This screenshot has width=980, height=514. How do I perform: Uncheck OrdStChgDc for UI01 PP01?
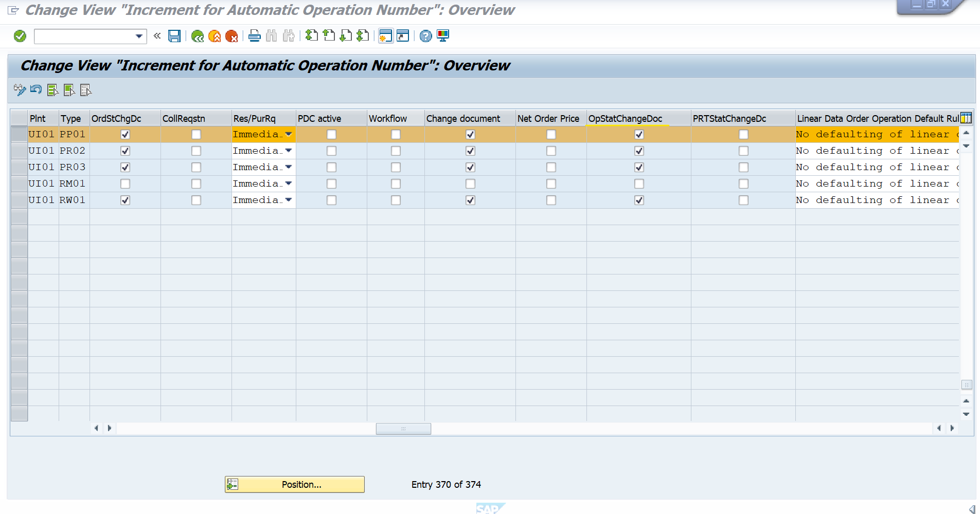coord(125,135)
